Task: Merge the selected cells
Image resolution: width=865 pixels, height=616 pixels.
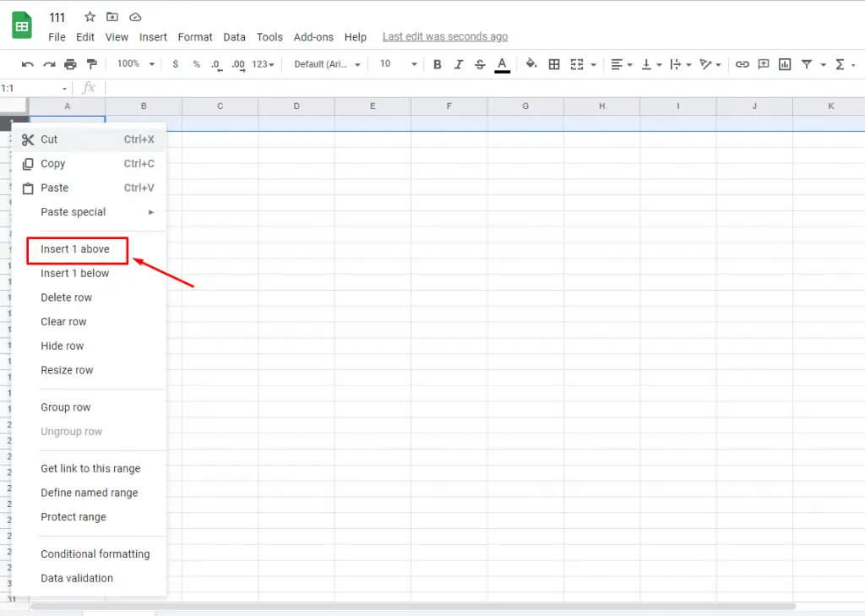Action: (576, 64)
